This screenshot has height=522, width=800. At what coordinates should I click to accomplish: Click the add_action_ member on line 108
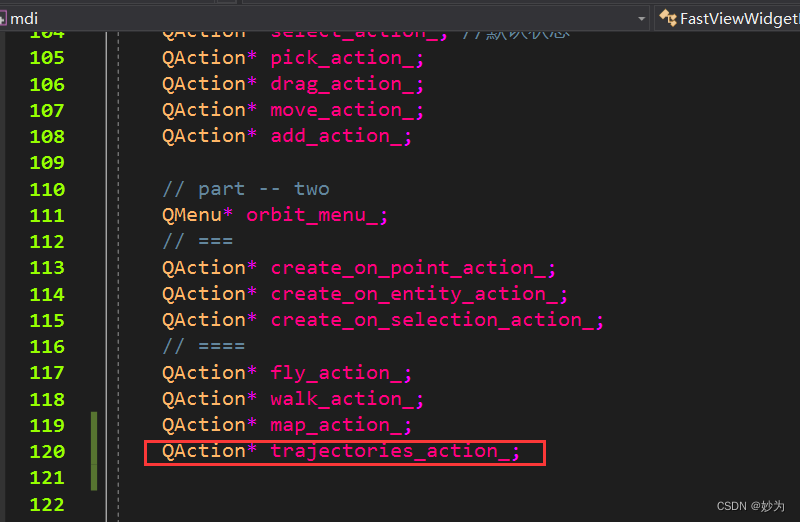(x=336, y=136)
